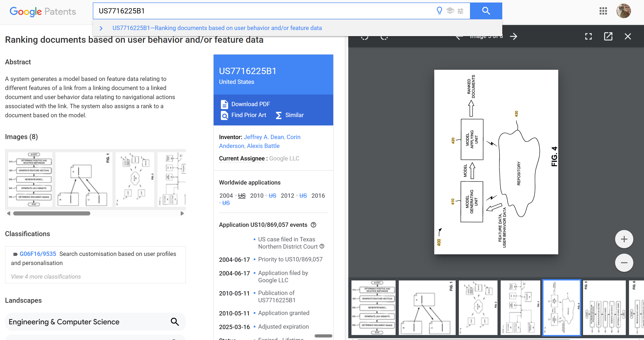This screenshot has width=644, height=340.
Task: Zoom out of the patent figure
Action: coord(624,262)
